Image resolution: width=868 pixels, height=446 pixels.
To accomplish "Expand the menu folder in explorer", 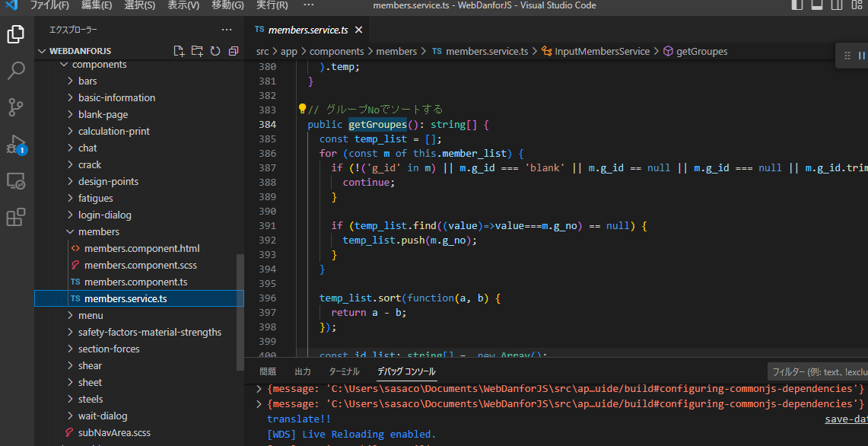I will 91,315.
